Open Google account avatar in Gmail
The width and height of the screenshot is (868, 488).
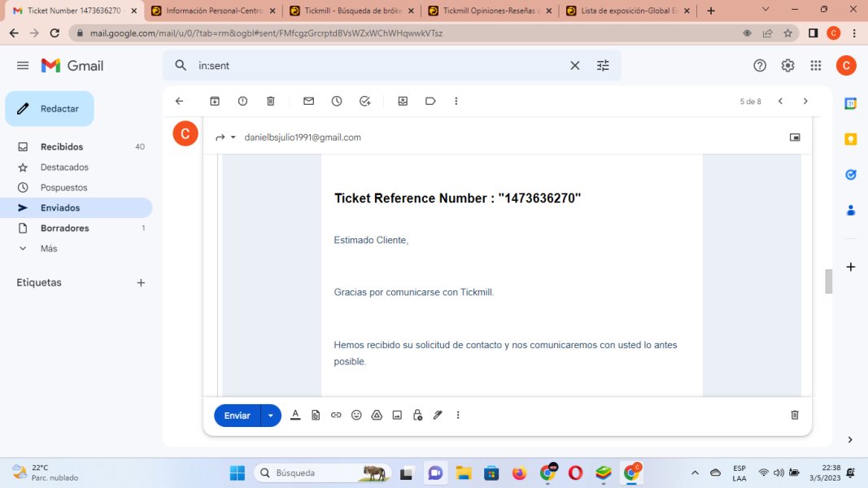click(x=846, y=65)
